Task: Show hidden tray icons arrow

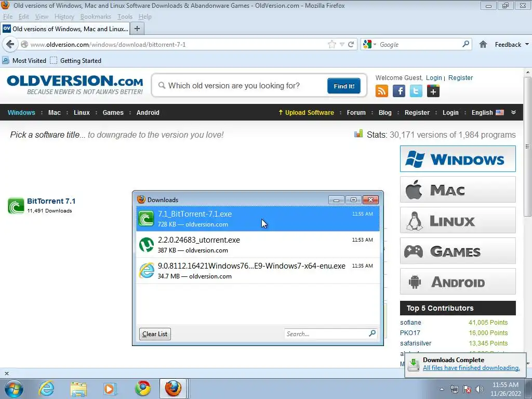Action: 442,389
